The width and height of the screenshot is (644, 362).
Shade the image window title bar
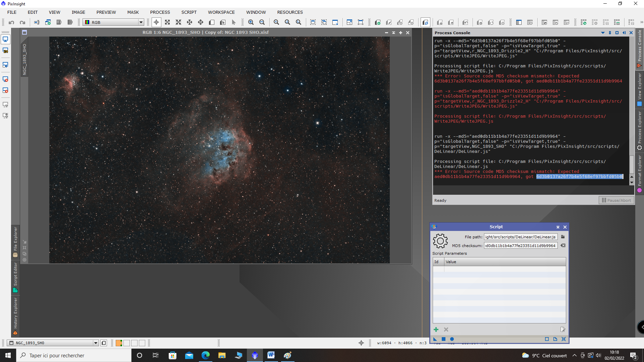[393, 33]
